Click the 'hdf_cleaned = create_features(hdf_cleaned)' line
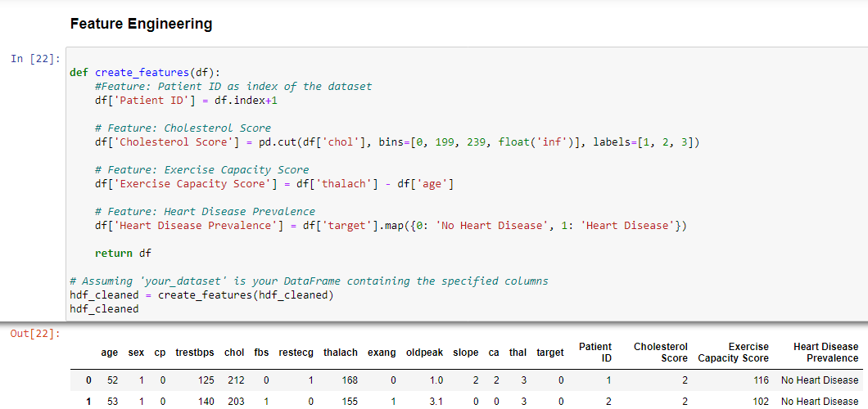This screenshot has width=868, height=409. (202, 295)
